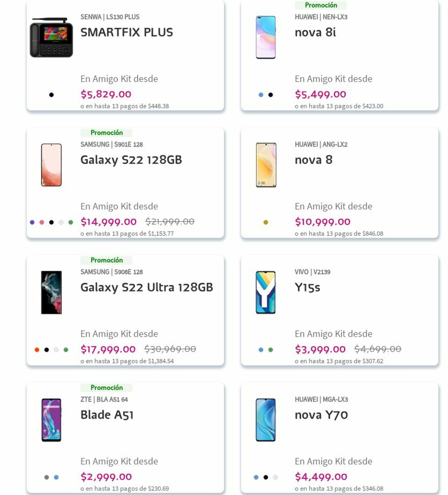Open the Galaxy S22 128GB product image
This screenshot has height=495, width=448.
coord(51,165)
